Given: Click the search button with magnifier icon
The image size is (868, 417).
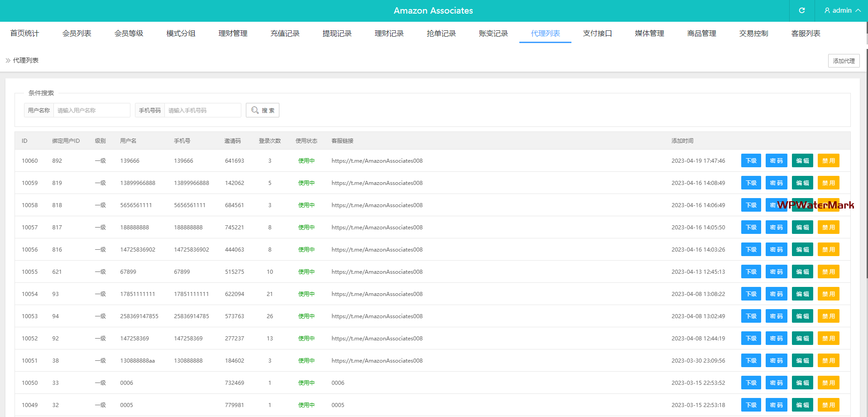Looking at the screenshot, I should click(263, 110).
